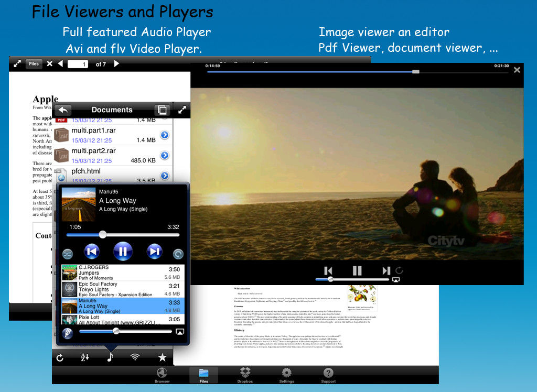Pause the video playback

(357, 271)
